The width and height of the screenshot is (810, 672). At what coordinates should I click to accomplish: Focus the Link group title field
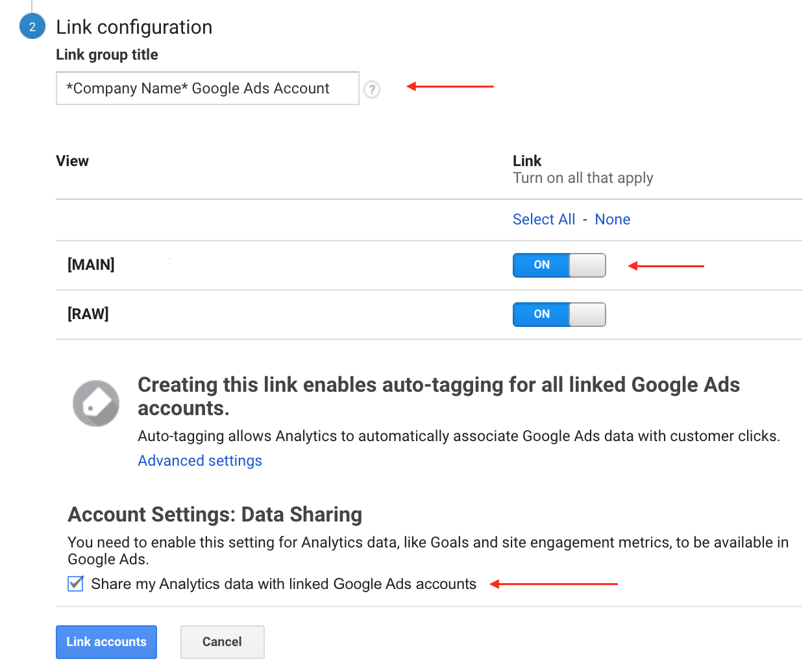click(x=208, y=88)
